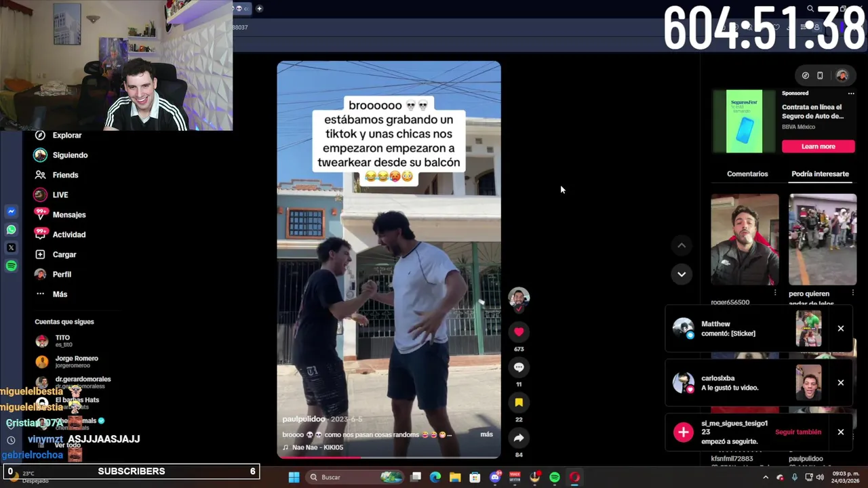The image size is (868, 488).
Task: Open WhatsApp icon in browser sidebar
Action: pyautogui.click(x=11, y=230)
